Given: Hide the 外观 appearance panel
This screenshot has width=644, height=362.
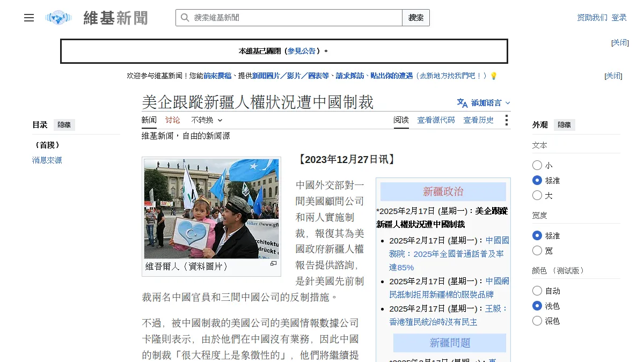Looking at the screenshot, I should [565, 125].
